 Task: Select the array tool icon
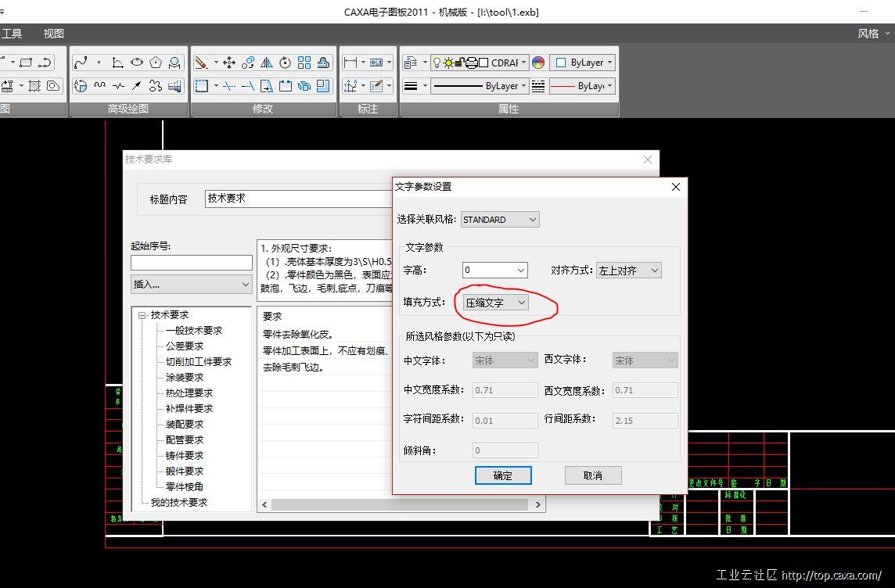[x=304, y=63]
